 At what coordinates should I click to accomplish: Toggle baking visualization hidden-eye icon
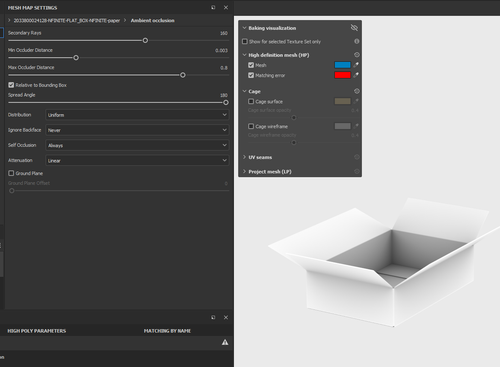(x=354, y=28)
